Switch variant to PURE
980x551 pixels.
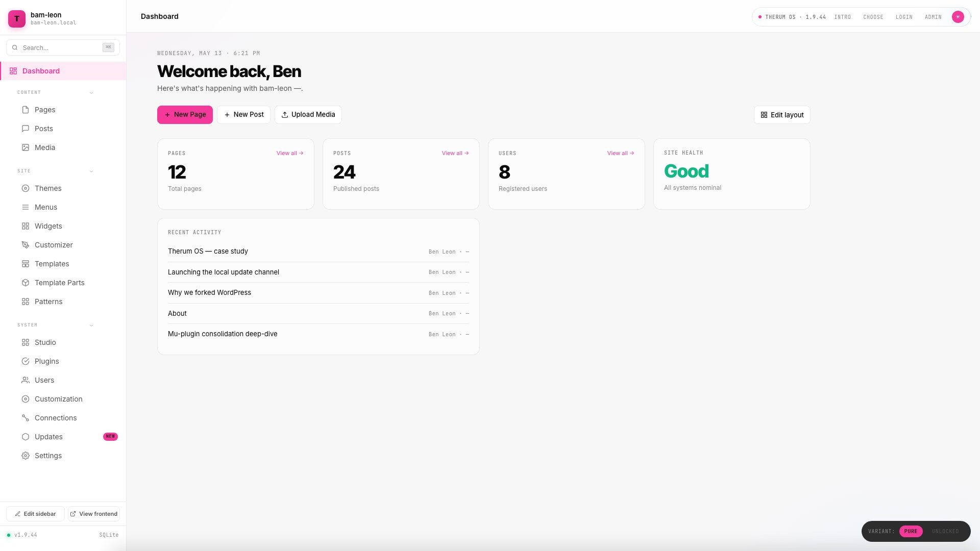(x=911, y=531)
